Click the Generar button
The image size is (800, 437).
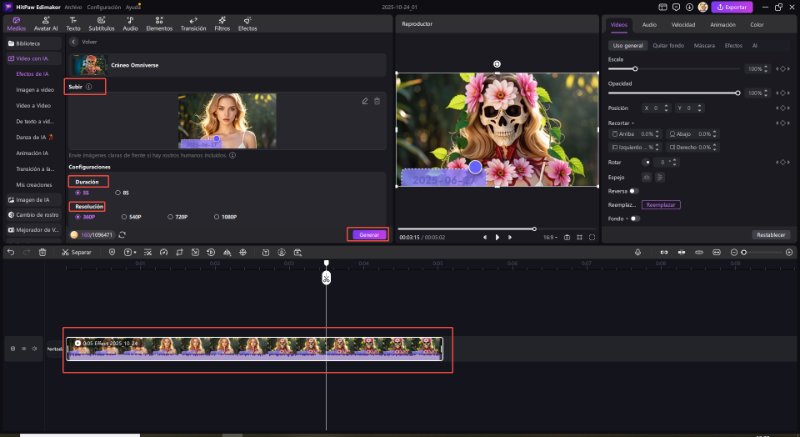pos(367,234)
